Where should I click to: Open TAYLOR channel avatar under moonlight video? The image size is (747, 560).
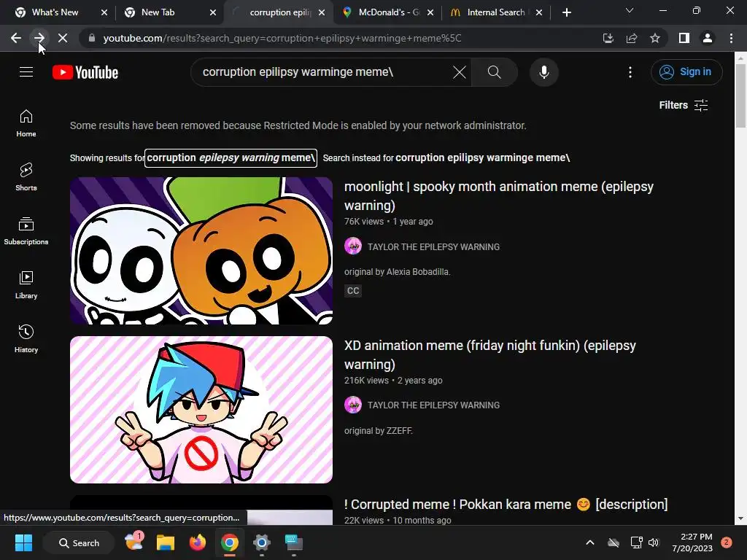pyautogui.click(x=353, y=246)
